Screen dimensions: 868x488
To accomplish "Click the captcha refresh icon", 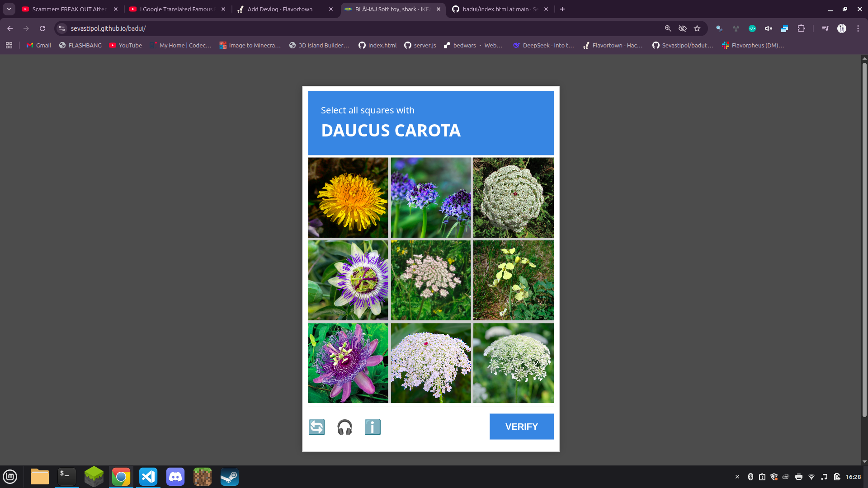I will tap(316, 427).
